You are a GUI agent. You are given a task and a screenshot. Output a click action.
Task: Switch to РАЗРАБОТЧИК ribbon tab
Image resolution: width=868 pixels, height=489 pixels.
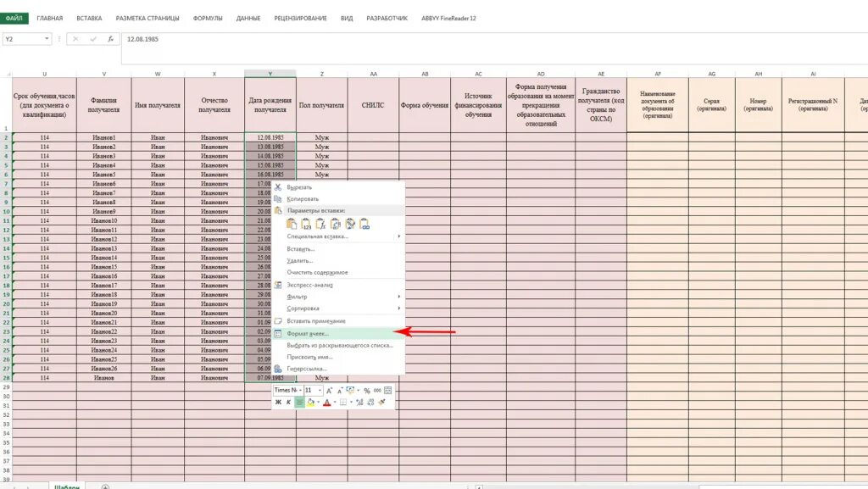point(387,19)
